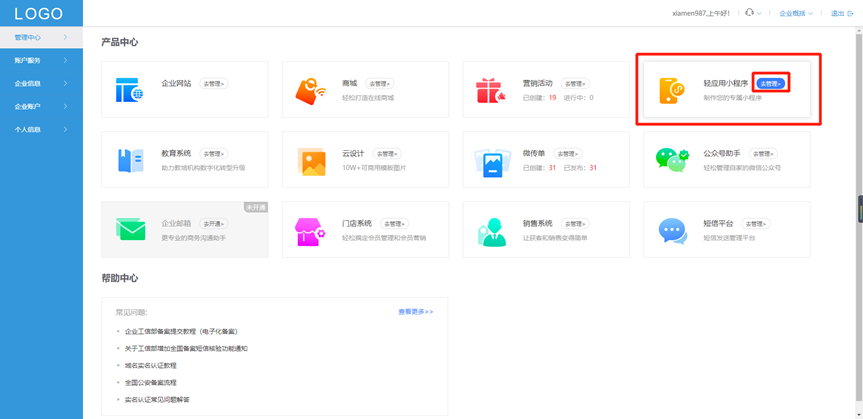Click the 销售系统 salesperson icon
863x419 pixels.
click(491, 232)
